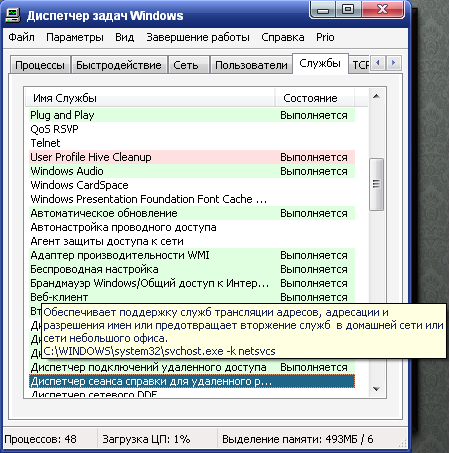Open the Вид menu
The image size is (450, 453).
coord(125,37)
